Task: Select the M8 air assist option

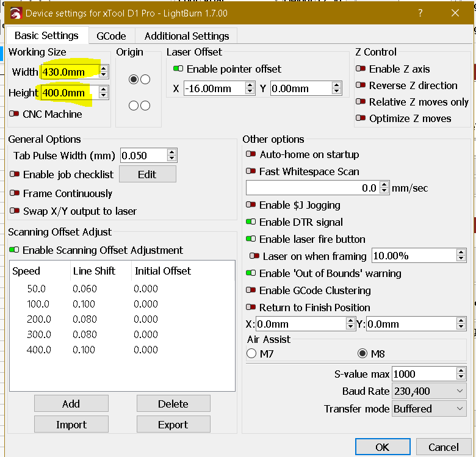Action: 362,353
